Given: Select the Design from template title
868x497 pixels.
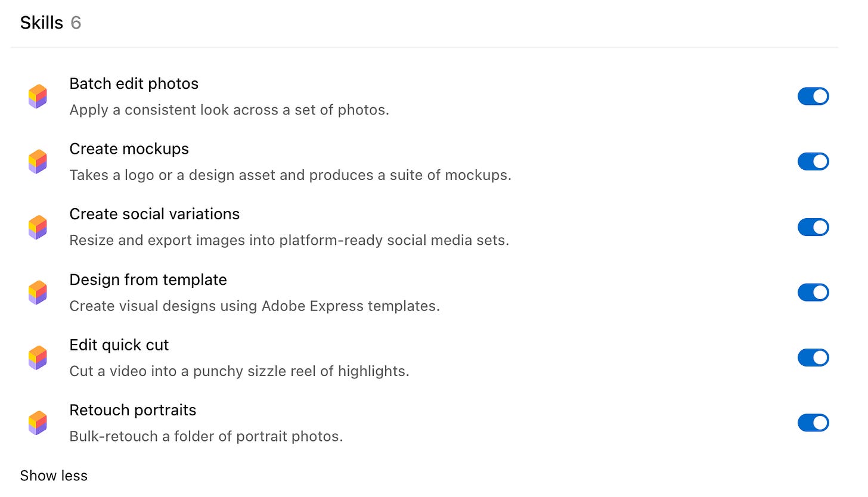Looking at the screenshot, I should pyautogui.click(x=148, y=279).
